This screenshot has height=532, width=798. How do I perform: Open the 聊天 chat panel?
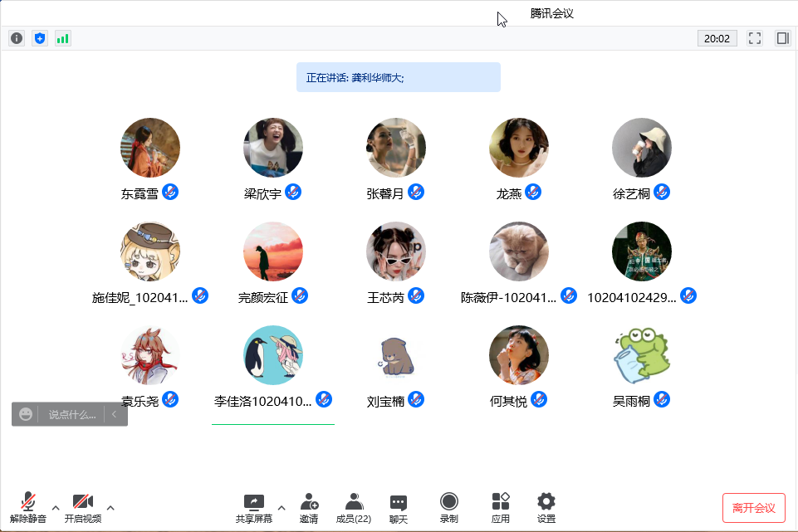tap(399, 507)
